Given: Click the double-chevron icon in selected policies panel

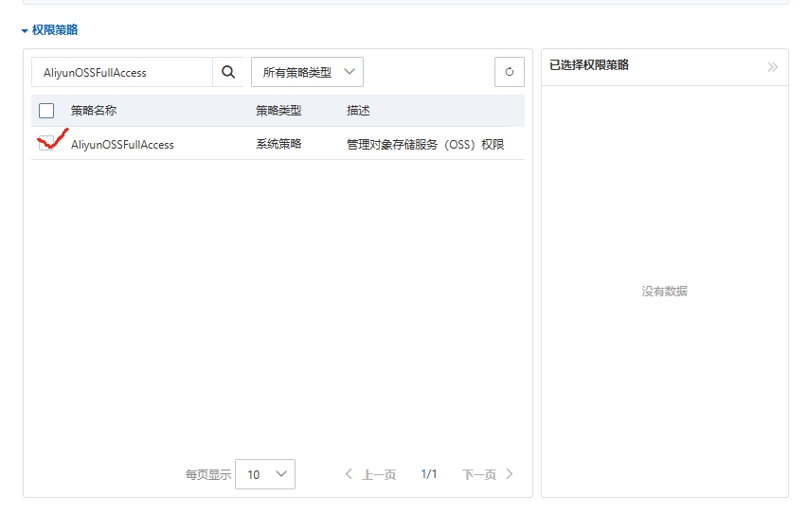Looking at the screenshot, I should (x=772, y=66).
